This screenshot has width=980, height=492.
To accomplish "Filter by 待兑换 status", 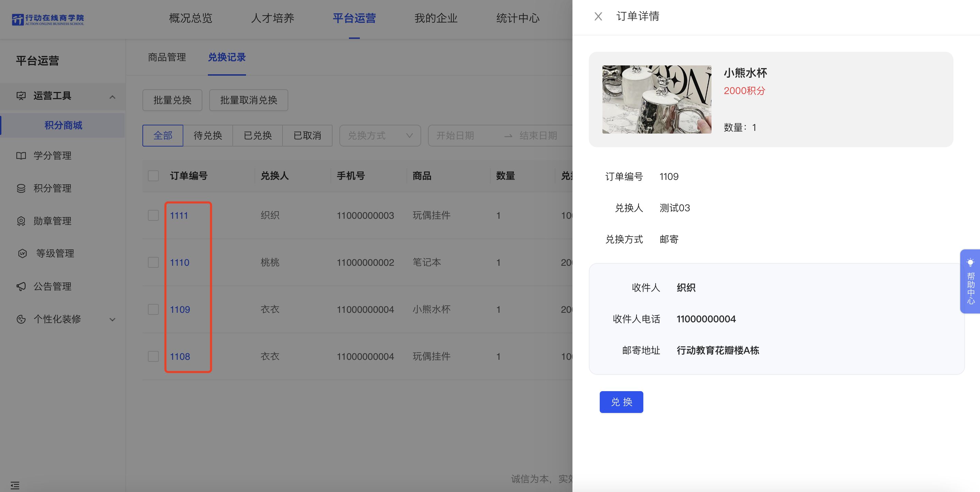I will click(x=208, y=136).
